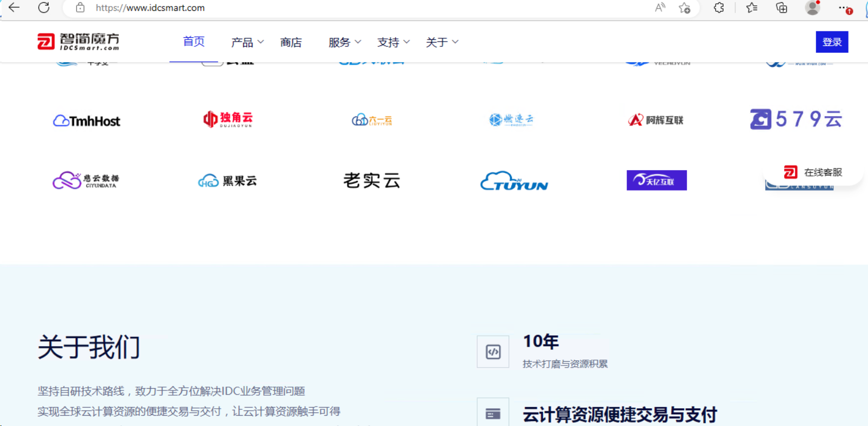The image size is (868, 426).
Task: Open the 在线客服 live chat button
Action: 813,172
